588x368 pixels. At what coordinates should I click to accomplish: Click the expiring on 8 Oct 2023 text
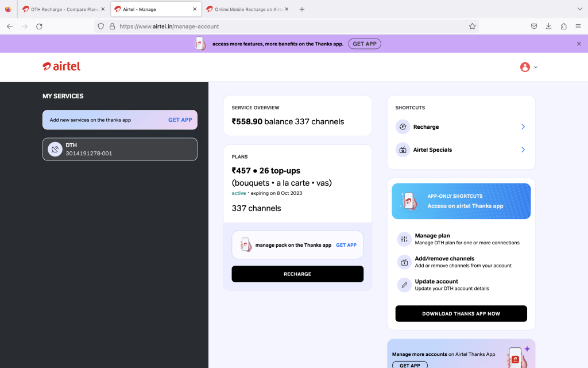pos(276,193)
